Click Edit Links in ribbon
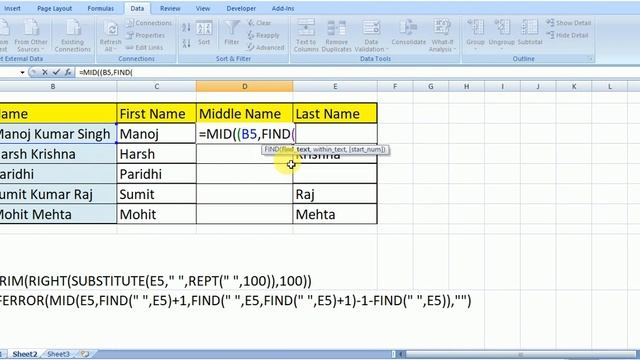This screenshot has width=640, height=360. (144, 48)
